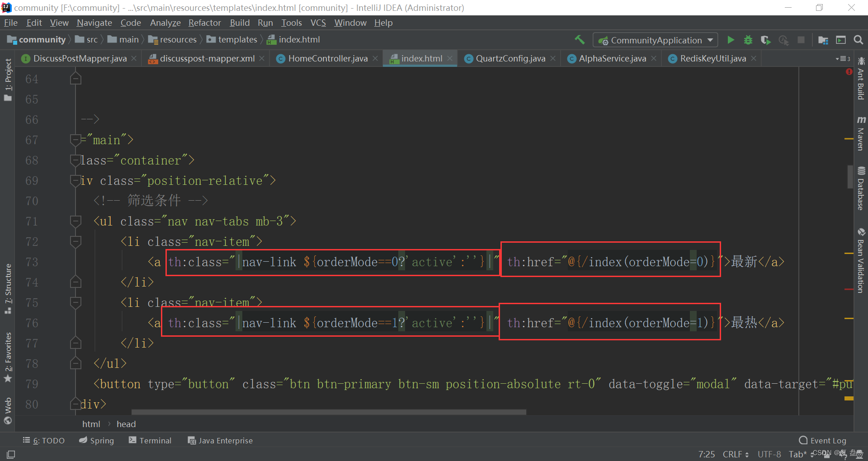The image size is (868, 461).
Task: Close the RedisKeyUtil.java tab
Action: pos(754,58)
